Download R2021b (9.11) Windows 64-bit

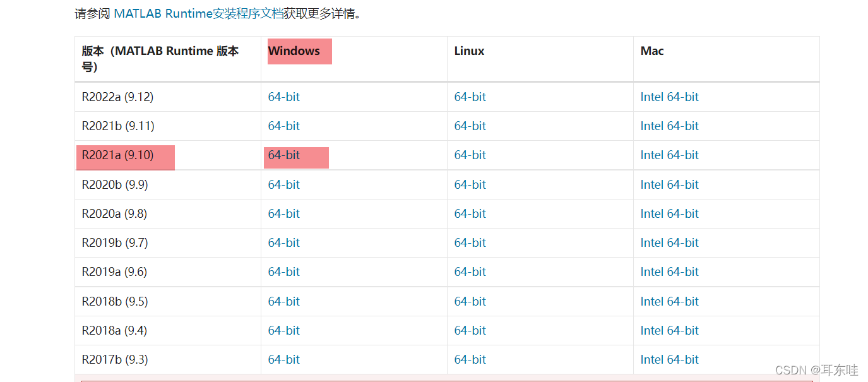[284, 126]
